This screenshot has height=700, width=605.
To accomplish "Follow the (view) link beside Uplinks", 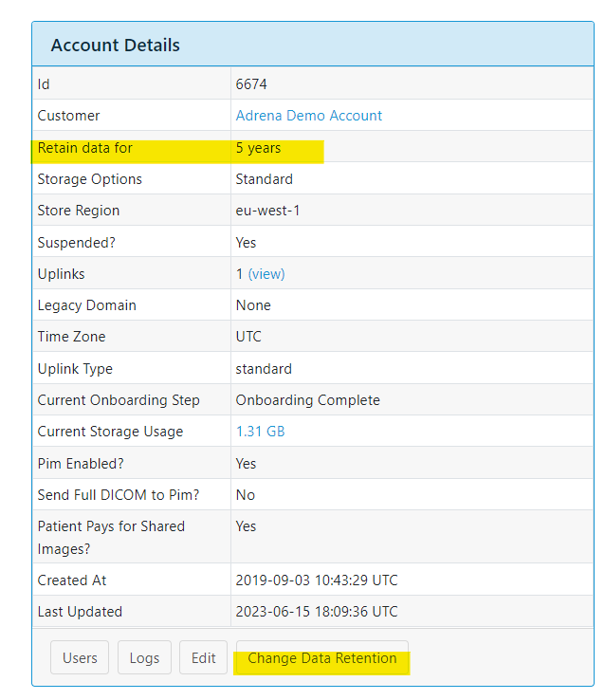I will pyautogui.click(x=266, y=273).
